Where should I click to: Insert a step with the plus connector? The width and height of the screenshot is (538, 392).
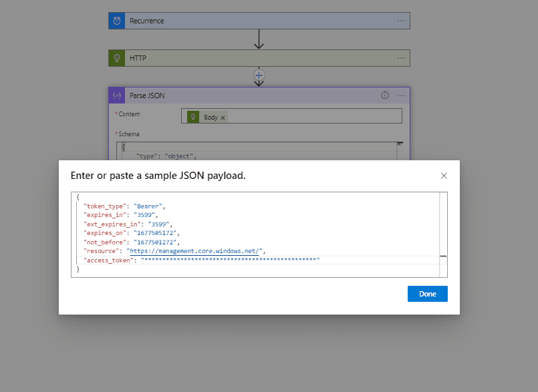[259, 75]
